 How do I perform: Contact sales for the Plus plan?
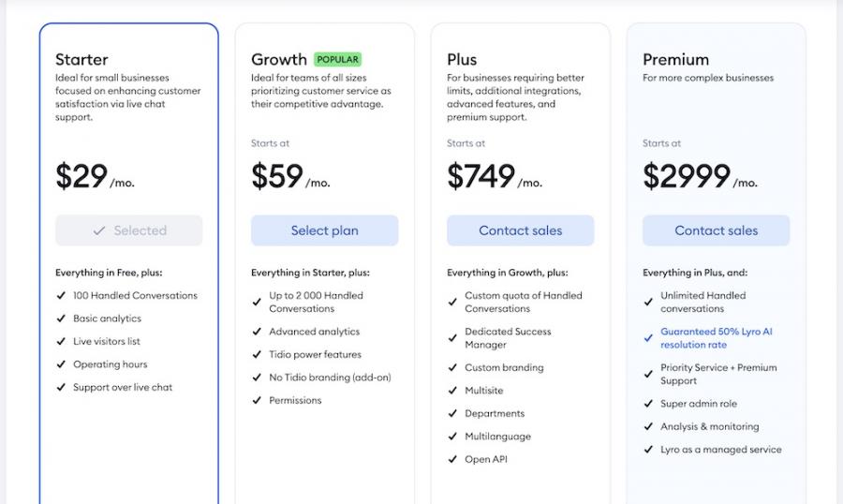point(520,230)
